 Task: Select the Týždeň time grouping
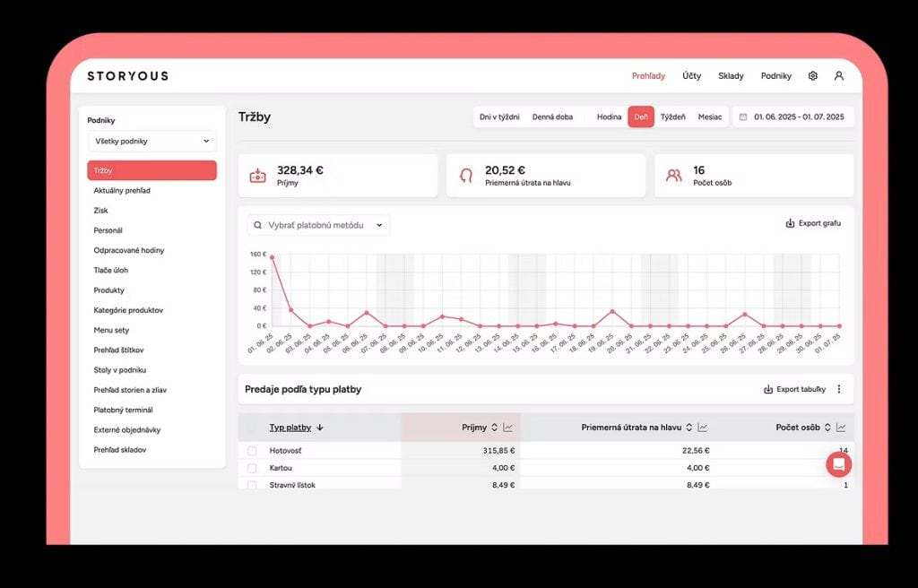672,117
